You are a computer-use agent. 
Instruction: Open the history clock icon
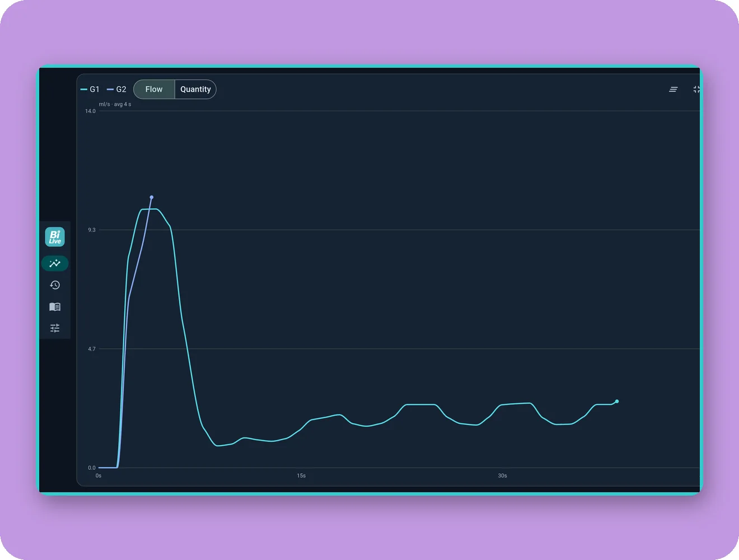pyautogui.click(x=55, y=285)
